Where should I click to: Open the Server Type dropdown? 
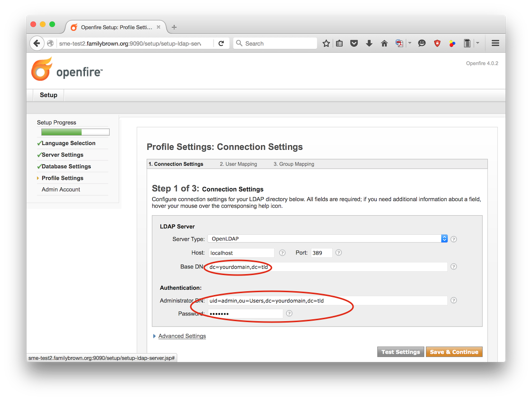click(327, 239)
